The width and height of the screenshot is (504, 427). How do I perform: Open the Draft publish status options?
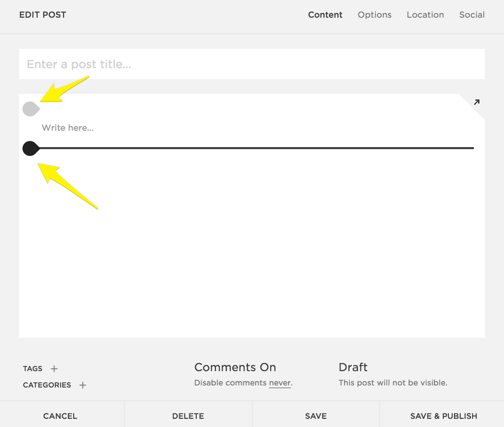353,367
